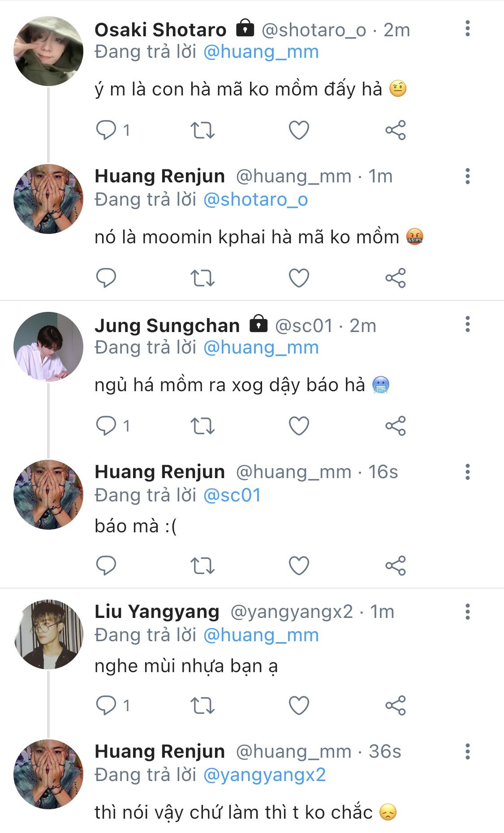
Task: Like Huang Renjun's moomin reply
Action: pyautogui.click(x=299, y=278)
